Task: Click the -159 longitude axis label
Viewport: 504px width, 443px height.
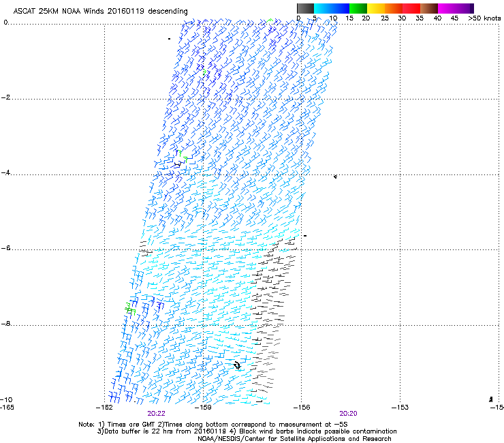Action: [203, 408]
